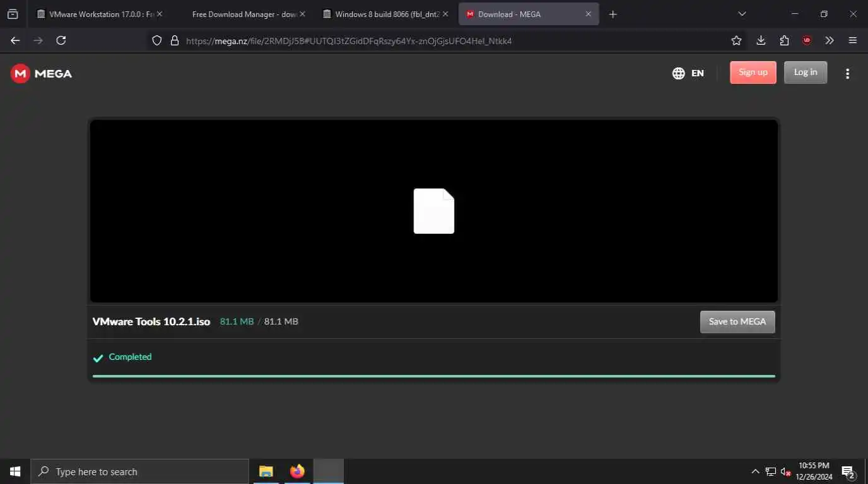Show more toolbar tools chevrons
Screen dimensions: 868x484
[x=830, y=40]
